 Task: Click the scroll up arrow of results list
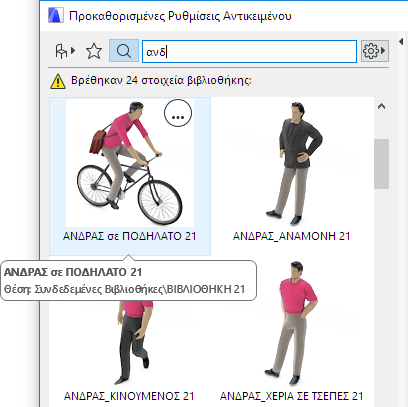(x=381, y=107)
